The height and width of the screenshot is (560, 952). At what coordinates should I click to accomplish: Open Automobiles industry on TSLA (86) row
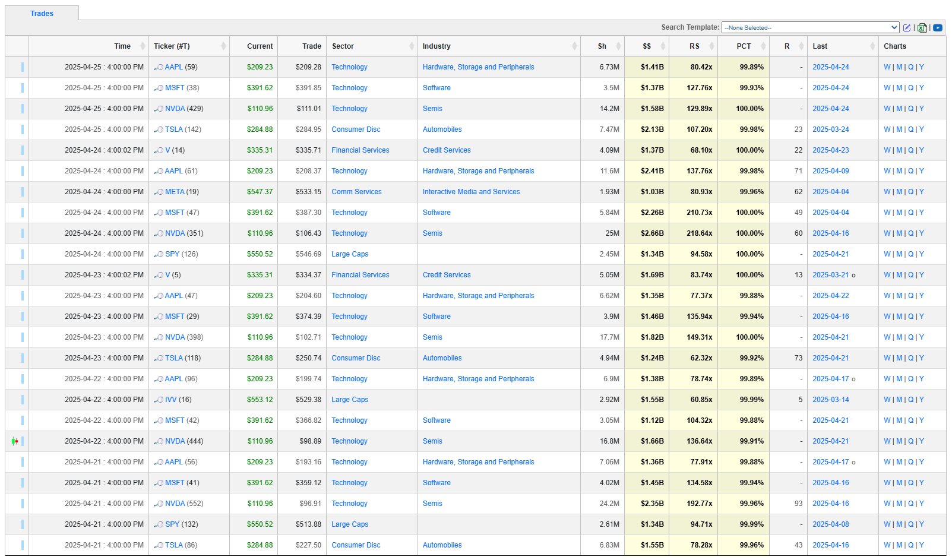pyautogui.click(x=442, y=545)
